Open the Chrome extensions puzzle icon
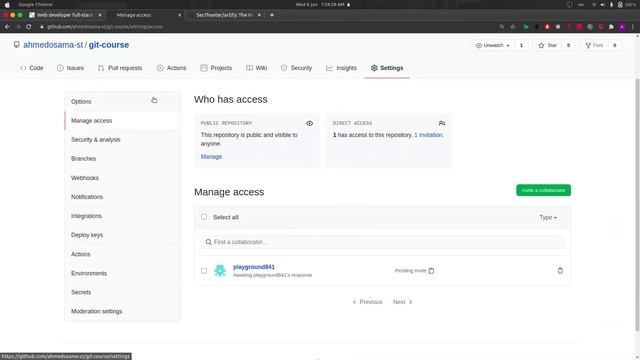640x360 pixels. pos(611,27)
